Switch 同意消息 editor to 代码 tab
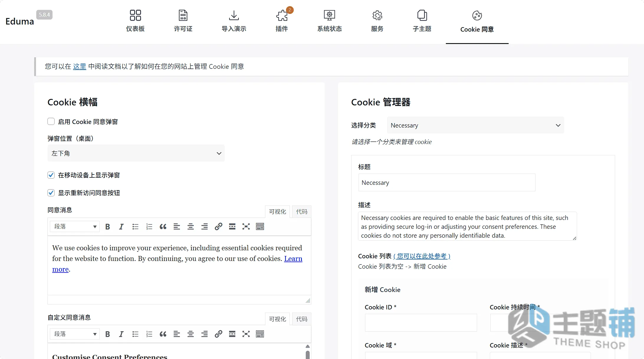Image resolution: width=644 pixels, height=359 pixels. 302,212
